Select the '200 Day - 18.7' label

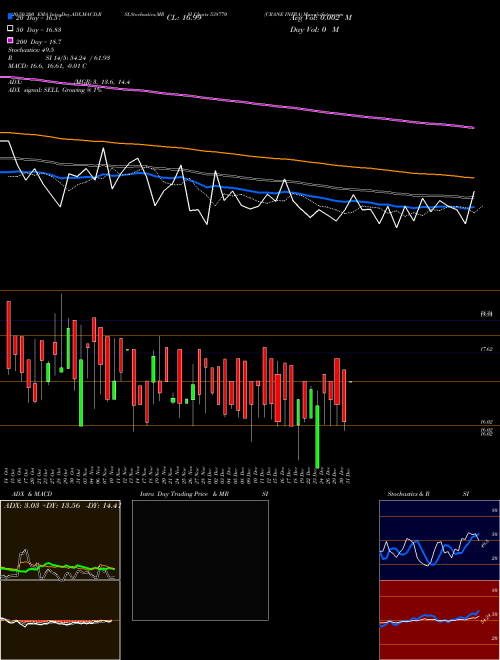click(39, 42)
